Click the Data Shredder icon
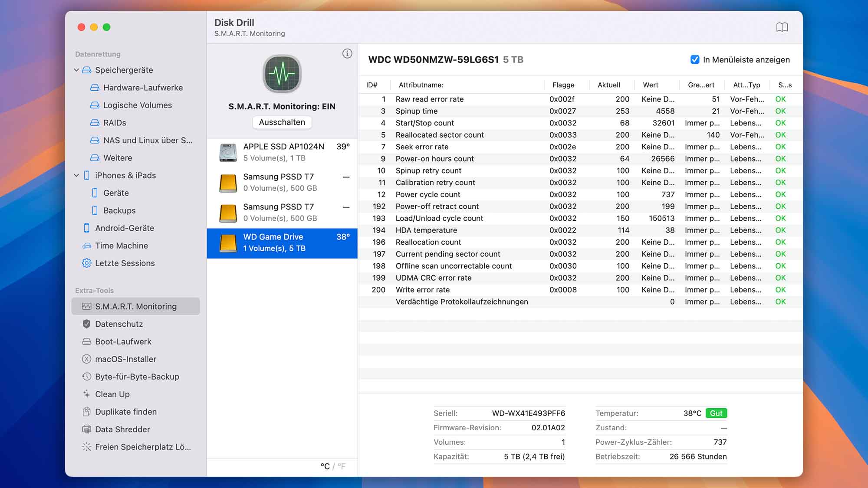The height and width of the screenshot is (488, 868). tap(87, 429)
